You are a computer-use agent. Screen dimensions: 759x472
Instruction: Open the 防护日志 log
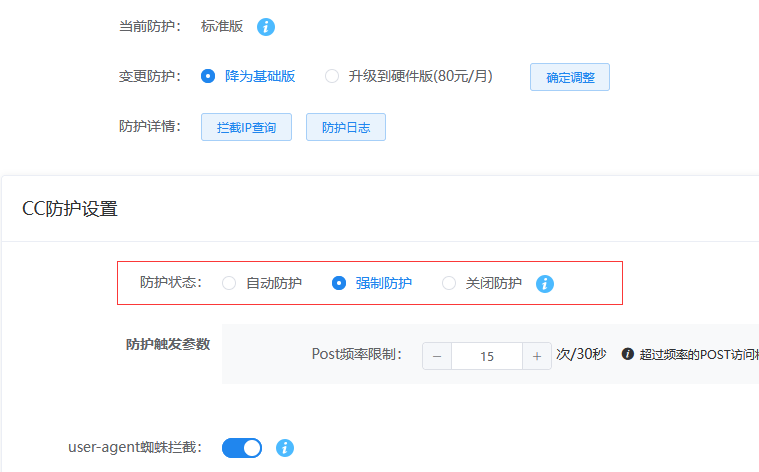345,128
